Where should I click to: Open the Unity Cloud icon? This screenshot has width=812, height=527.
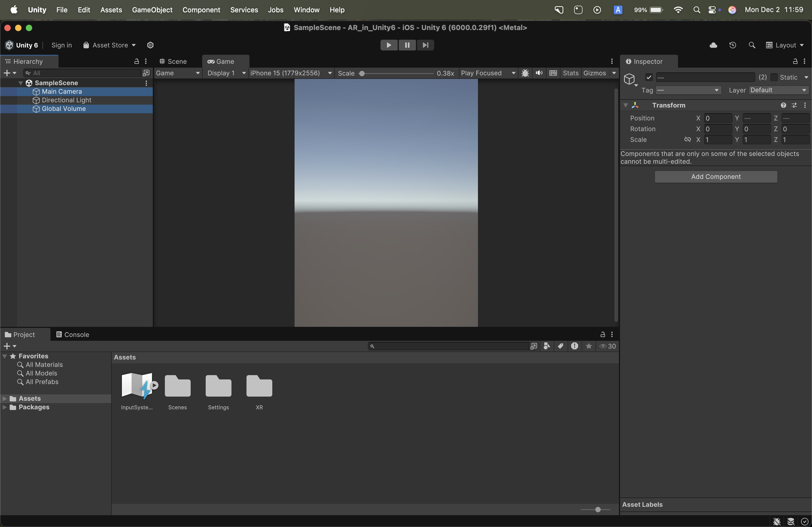(713, 45)
